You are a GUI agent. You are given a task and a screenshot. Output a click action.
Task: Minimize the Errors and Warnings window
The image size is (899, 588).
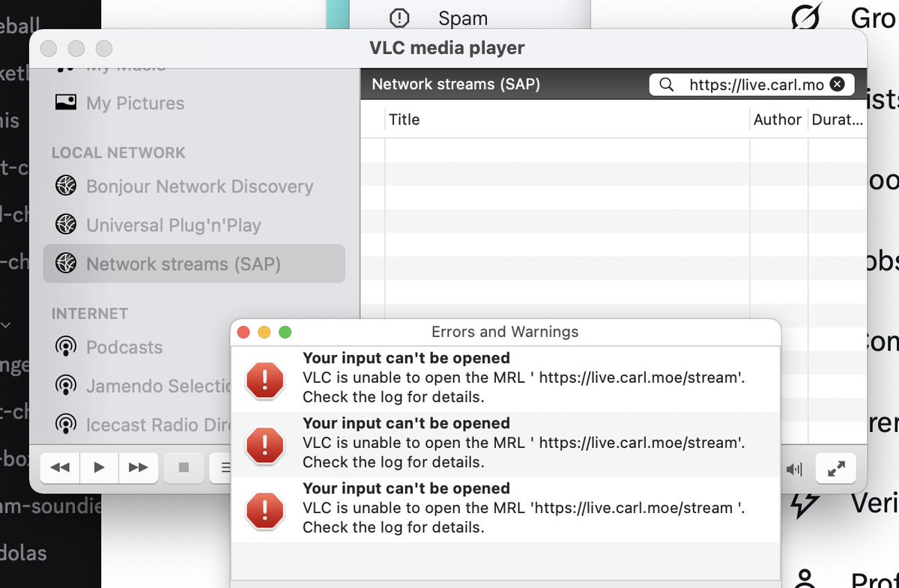[264, 332]
